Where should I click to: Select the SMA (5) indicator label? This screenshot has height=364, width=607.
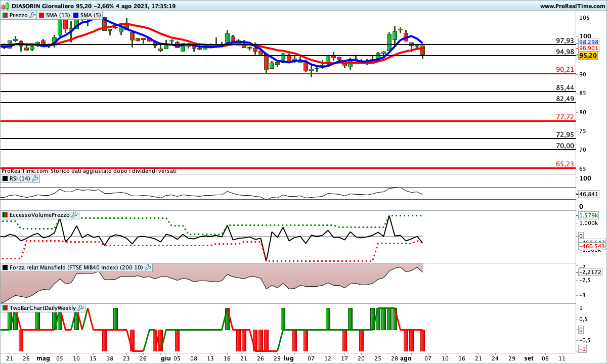91,15
